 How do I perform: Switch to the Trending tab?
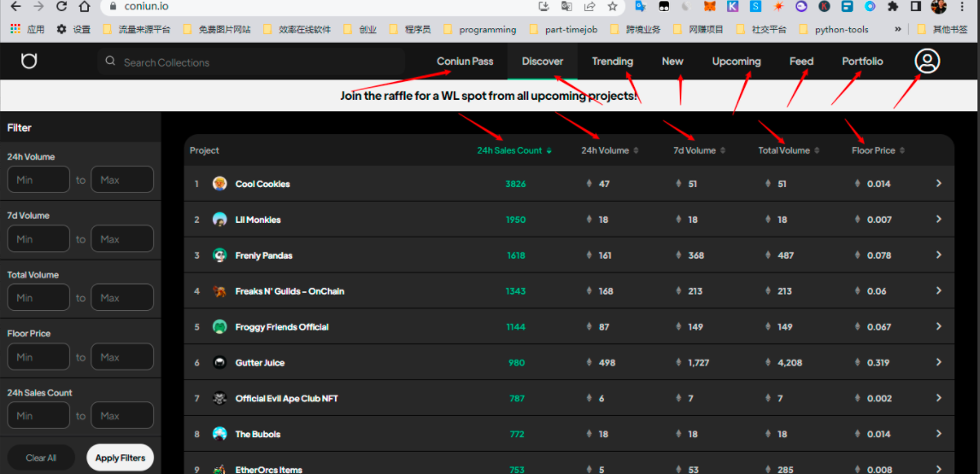612,61
